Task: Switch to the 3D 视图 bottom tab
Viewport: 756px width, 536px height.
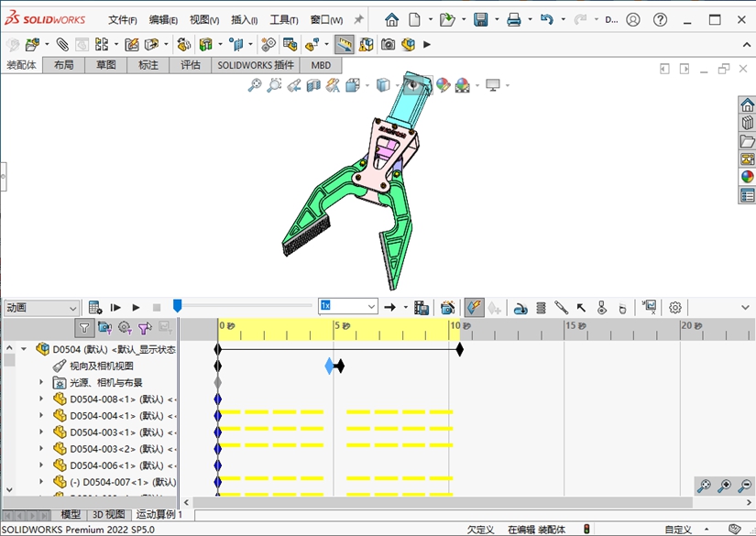Action: coord(108,515)
